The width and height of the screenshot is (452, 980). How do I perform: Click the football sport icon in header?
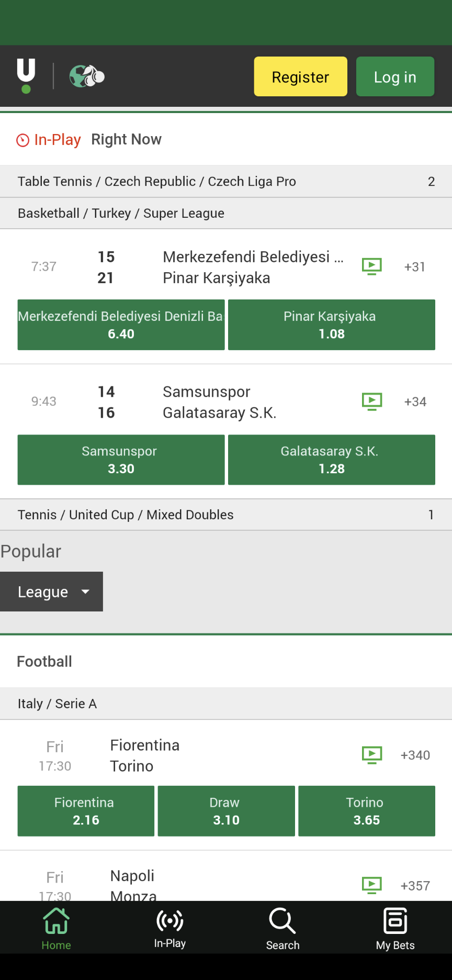(87, 75)
